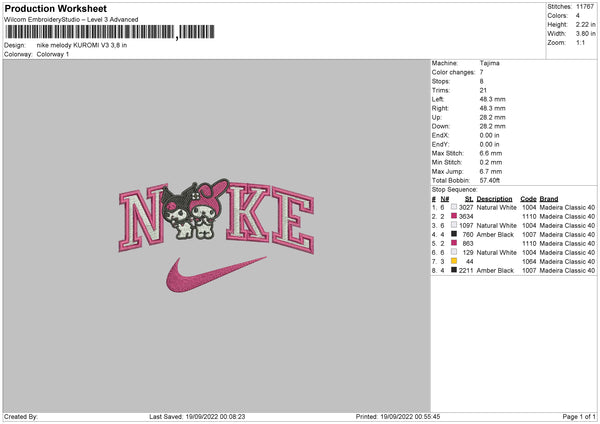
Task: Click the Page 1 of 1 indicator
Action: point(579,417)
